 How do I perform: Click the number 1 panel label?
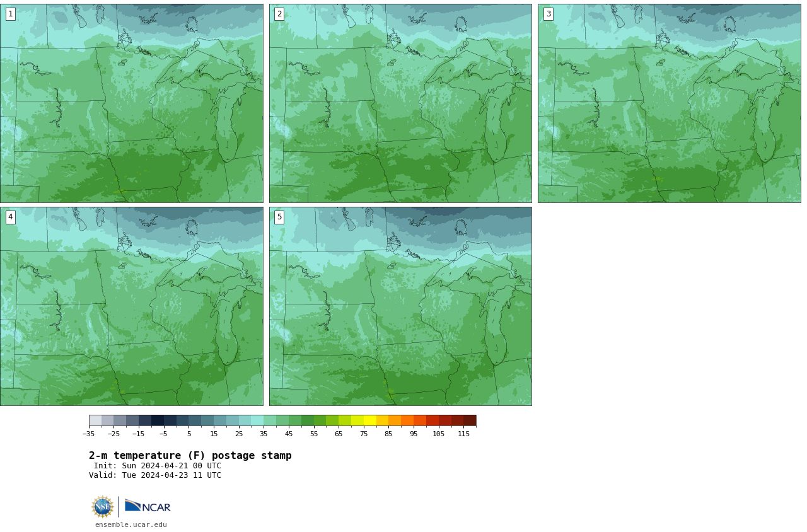click(11, 14)
